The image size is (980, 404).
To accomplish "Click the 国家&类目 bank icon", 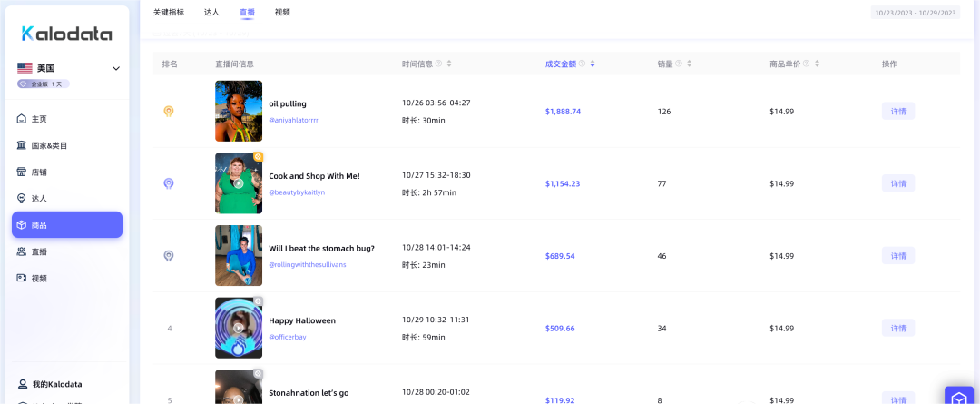I will (x=22, y=145).
